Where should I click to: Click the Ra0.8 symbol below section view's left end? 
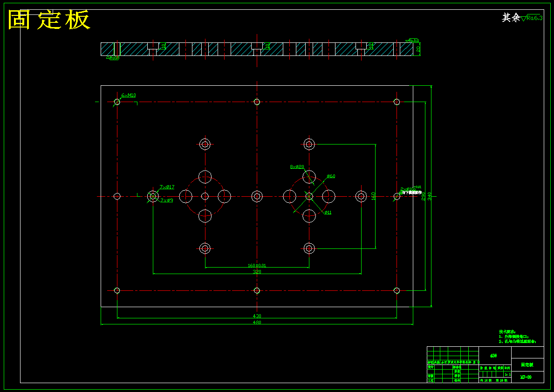coord(113,58)
